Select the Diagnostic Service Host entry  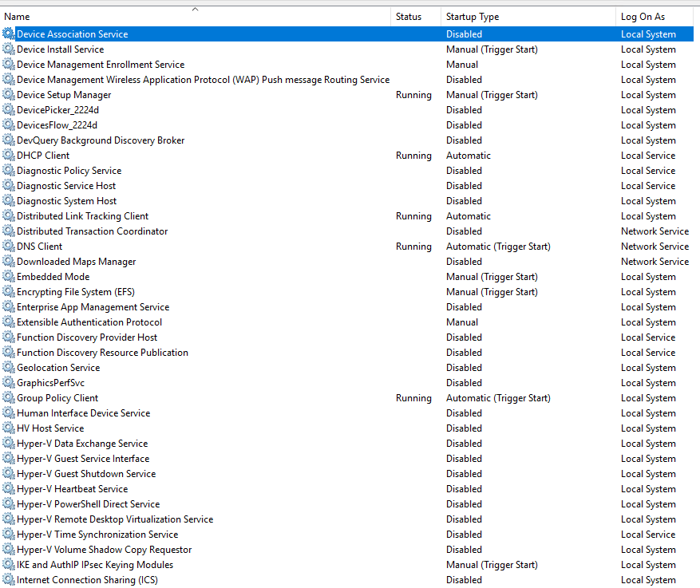point(66,186)
